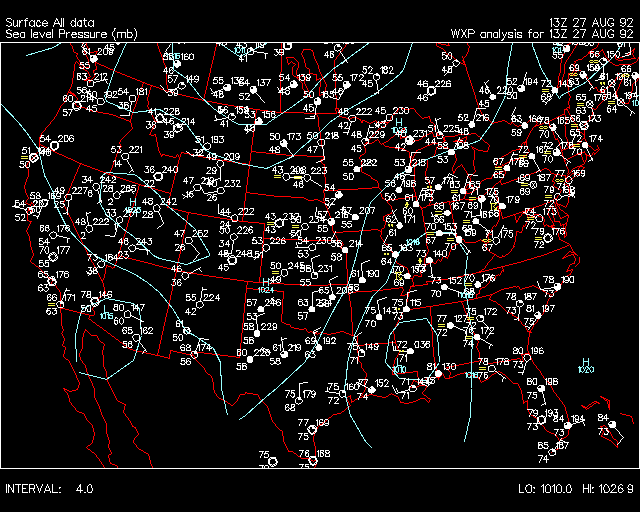Click the H high-pressure symbol near the Great Lakes
The width and height of the screenshot is (640, 512).
pyautogui.click(x=399, y=123)
